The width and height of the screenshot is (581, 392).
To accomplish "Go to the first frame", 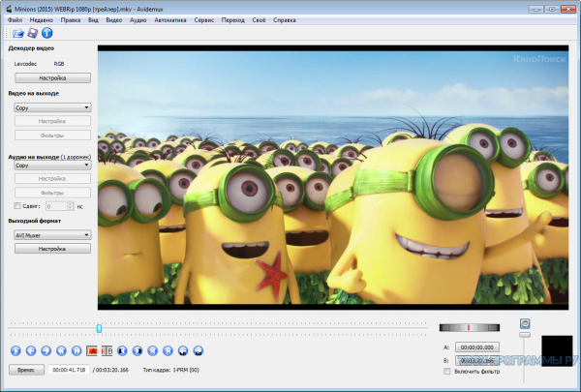I will click(x=153, y=350).
